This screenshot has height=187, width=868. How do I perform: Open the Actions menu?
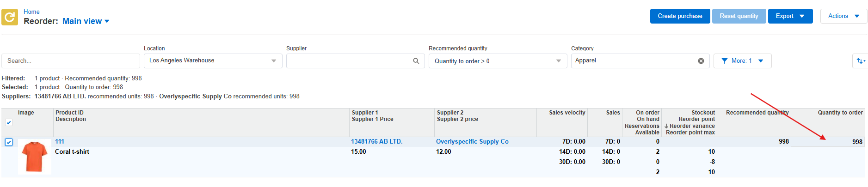click(x=843, y=16)
